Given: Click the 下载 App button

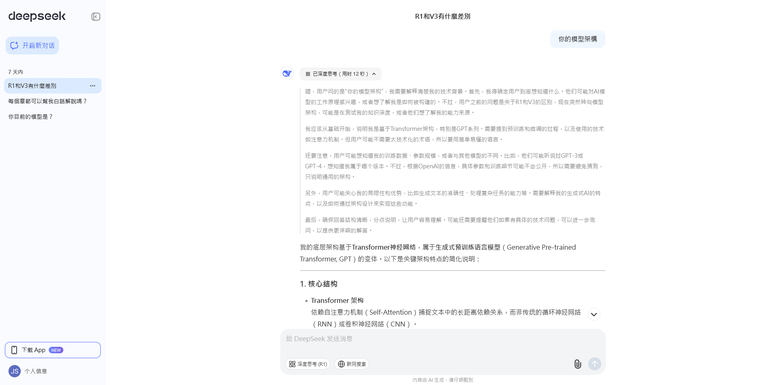Looking at the screenshot, I should point(53,350).
